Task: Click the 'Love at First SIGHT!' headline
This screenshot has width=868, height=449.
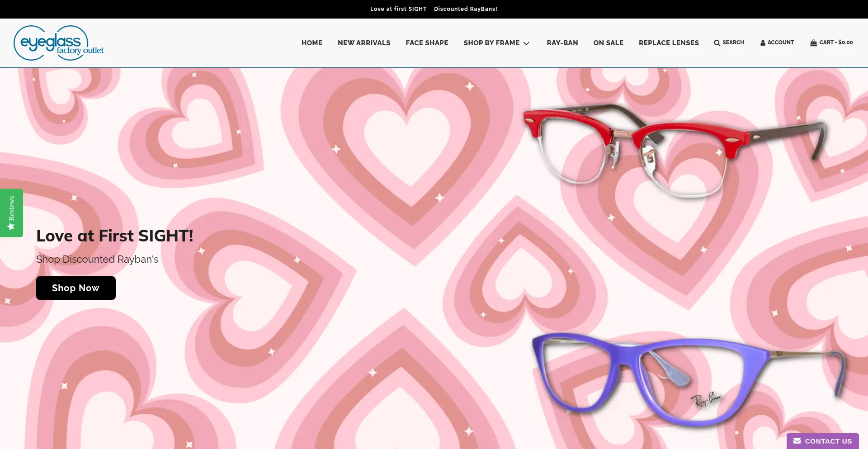Action: (115, 236)
